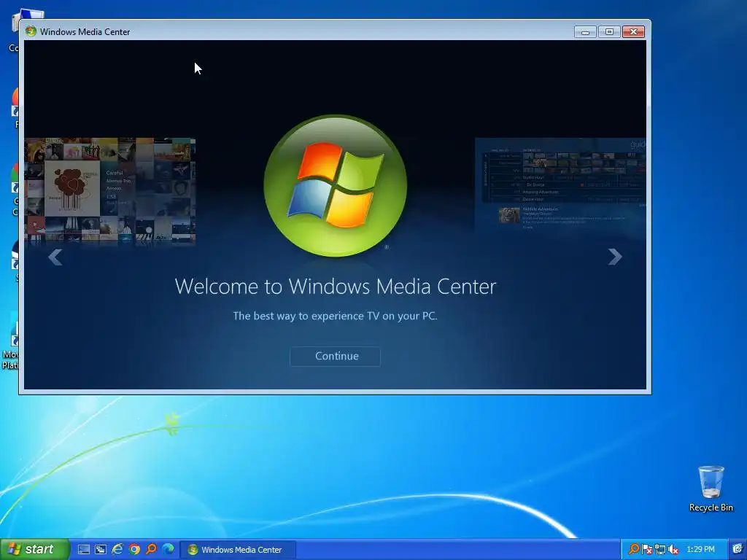
Task: Click the Media Center title bar icon
Action: (x=31, y=31)
